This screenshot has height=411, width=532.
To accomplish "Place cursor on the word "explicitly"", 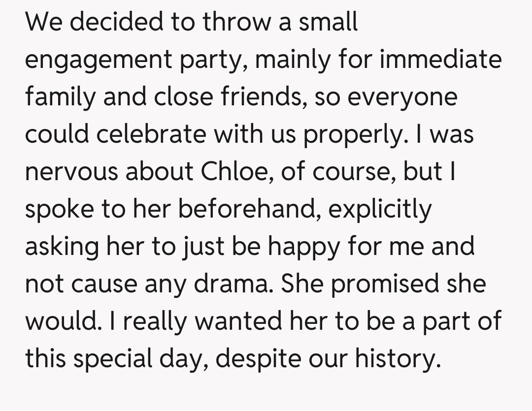I will [x=379, y=209].
